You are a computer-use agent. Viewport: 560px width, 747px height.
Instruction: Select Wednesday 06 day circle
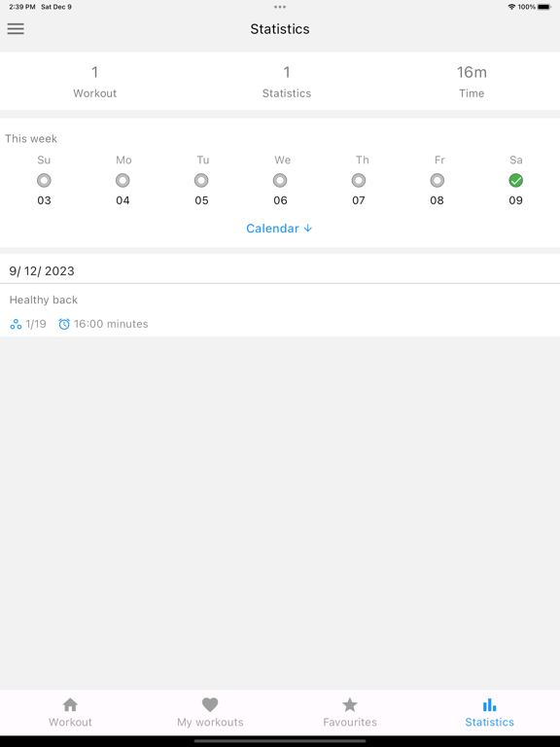[280, 181]
